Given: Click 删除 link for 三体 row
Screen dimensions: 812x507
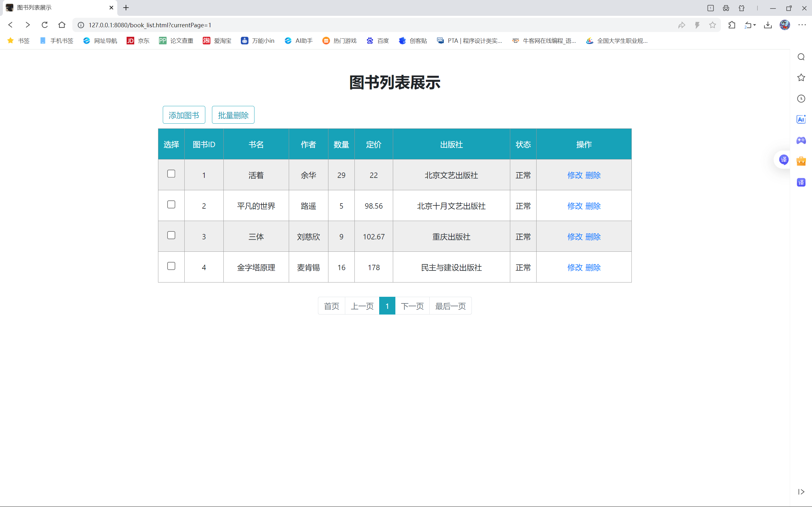Looking at the screenshot, I should click(593, 237).
